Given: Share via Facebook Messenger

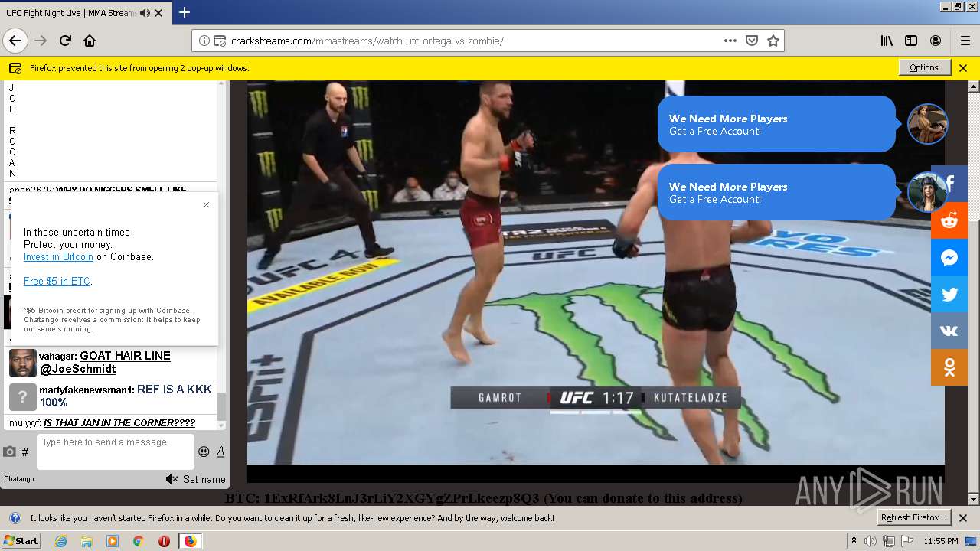Looking at the screenshot, I should pos(949,258).
